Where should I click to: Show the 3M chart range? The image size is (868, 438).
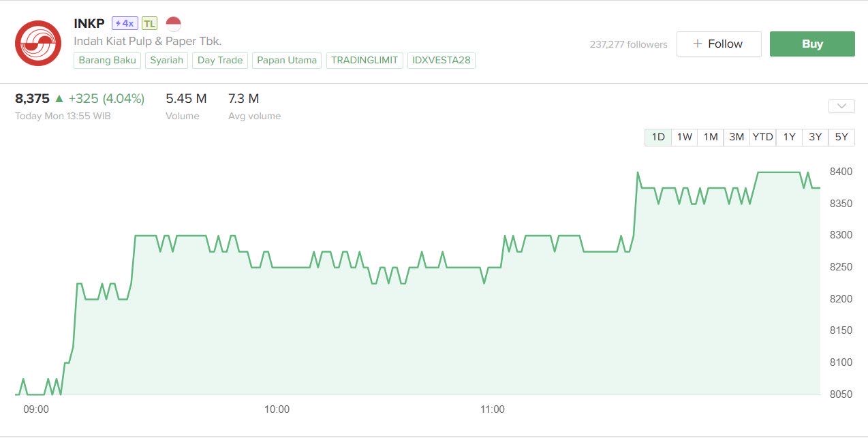coord(737,137)
